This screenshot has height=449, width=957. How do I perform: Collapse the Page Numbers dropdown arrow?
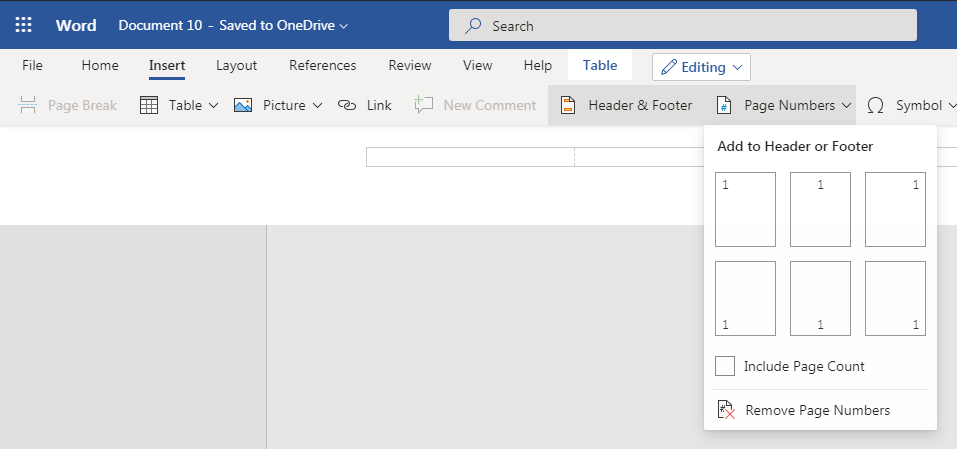pos(847,106)
